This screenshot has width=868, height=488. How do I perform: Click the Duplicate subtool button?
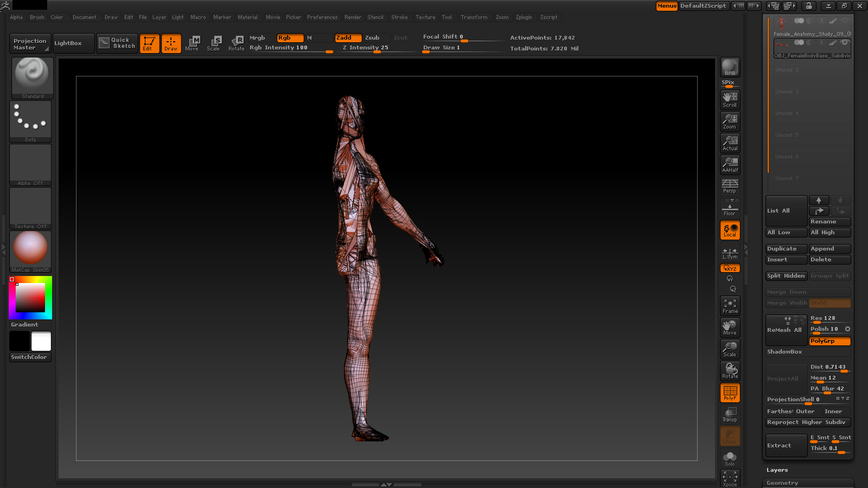786,249
